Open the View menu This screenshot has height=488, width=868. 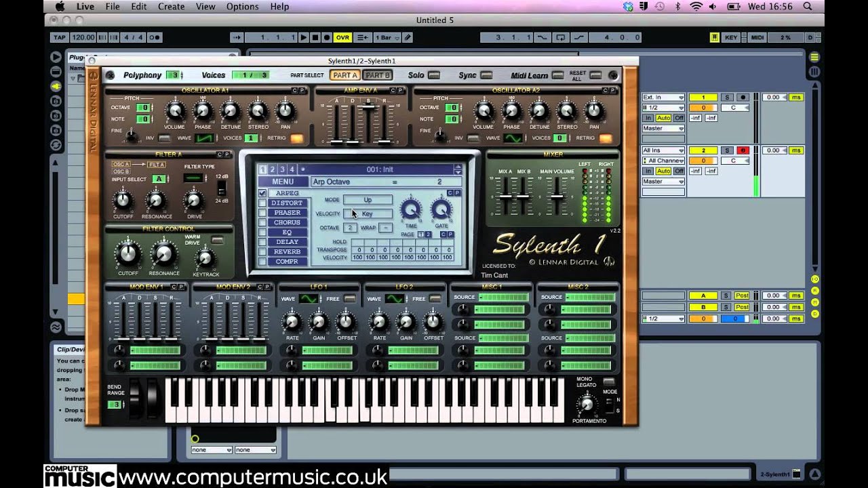(x=205, y=6)
